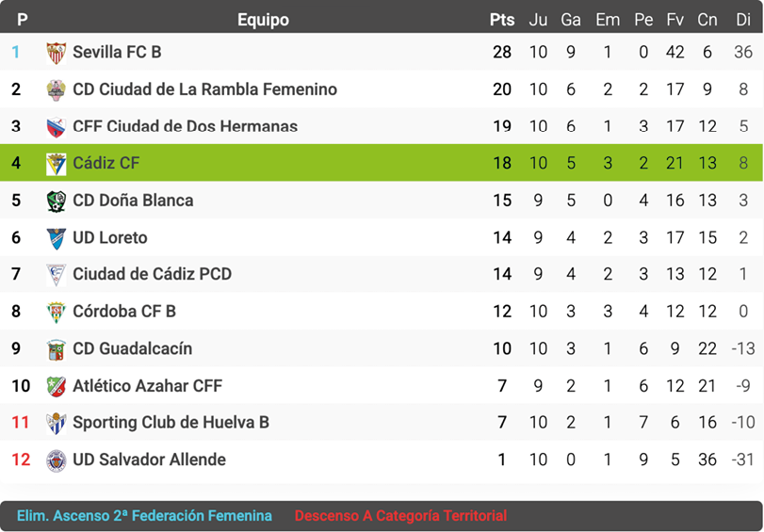Screen dimensions: 764x532
Task: Click the Descenso A Categoría Territorial legend
Action: [x=400, y=516]
